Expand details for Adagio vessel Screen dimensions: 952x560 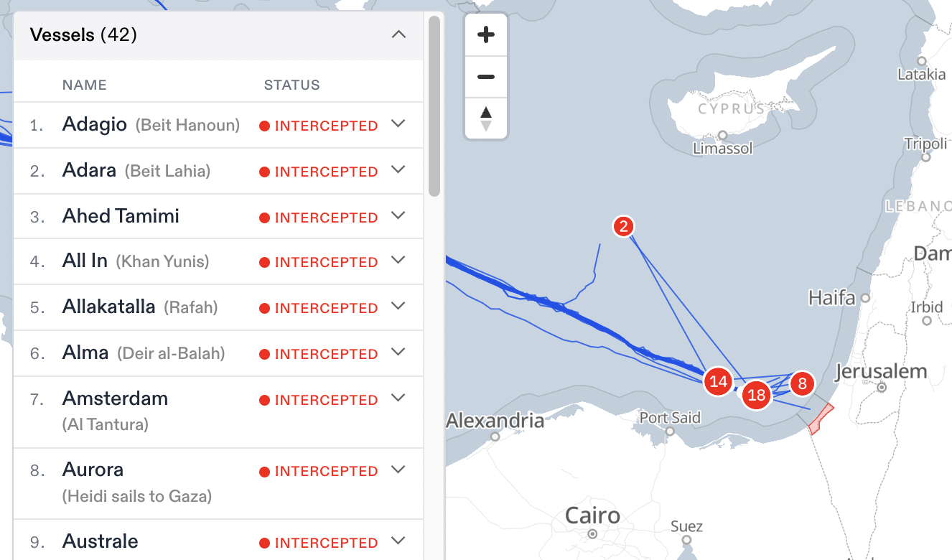click(x=398, y=124)
